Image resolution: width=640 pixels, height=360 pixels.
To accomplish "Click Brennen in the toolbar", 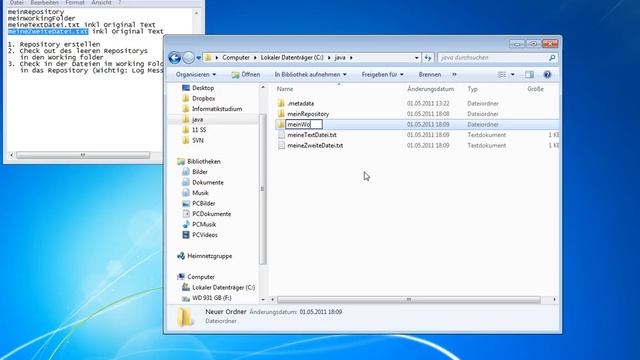I will (x=430, y=75).
